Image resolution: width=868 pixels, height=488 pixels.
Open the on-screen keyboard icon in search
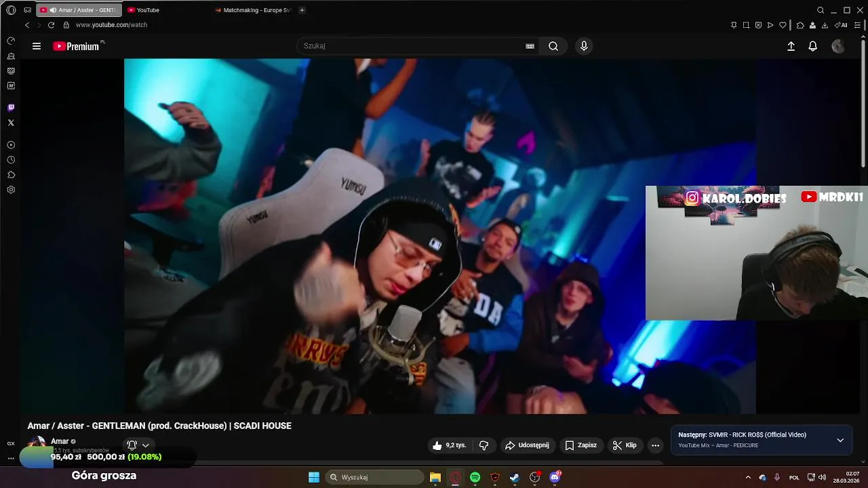[530, 46]
